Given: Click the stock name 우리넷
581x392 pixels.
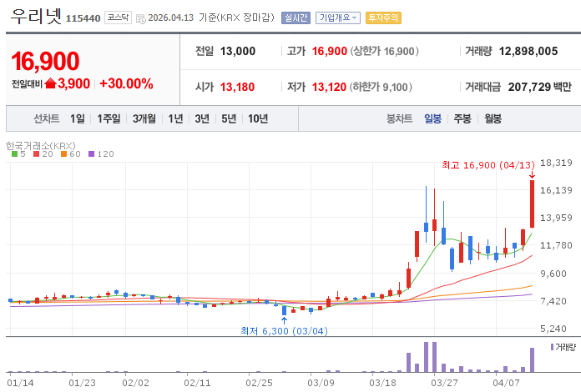Looking at the screenshot, I should [x=36, y=17].
